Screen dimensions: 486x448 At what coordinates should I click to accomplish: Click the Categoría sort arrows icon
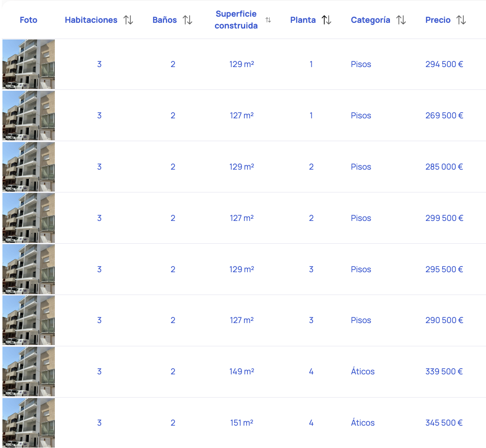401,20
